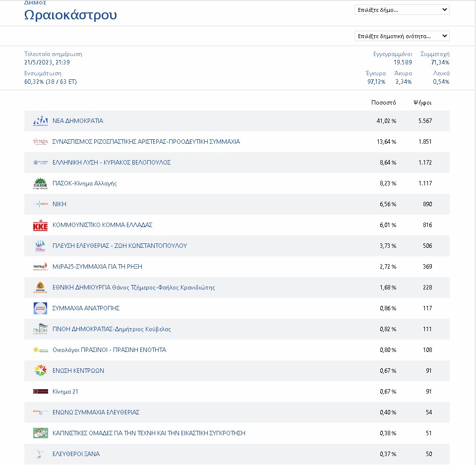Open ΕΛΛΗΝΙΚΗ ΛΥΣΗ - ΚΥΡΙΑΚΟΣ ΒΕΛΟΠΟΥΛΟΣ link
The height and width of the screenshot is (465, 476).
pos(112,163)
